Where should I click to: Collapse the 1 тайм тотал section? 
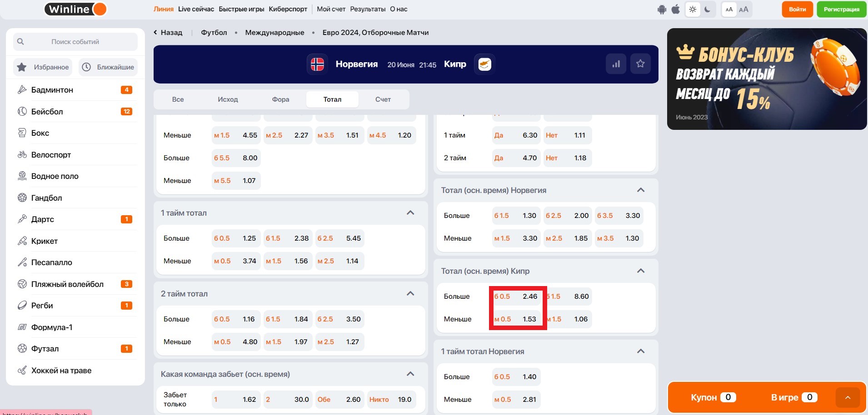pyautogui.click(x=410, y=213)
